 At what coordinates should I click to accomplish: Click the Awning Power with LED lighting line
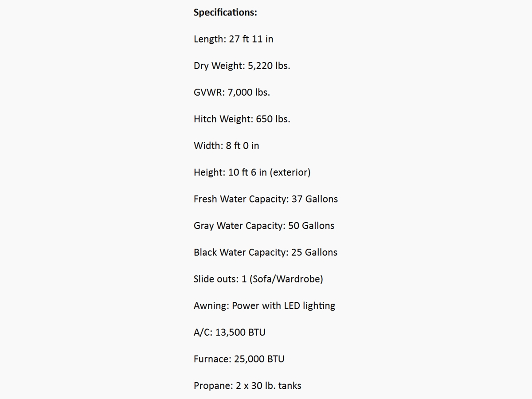click(264, 305)
